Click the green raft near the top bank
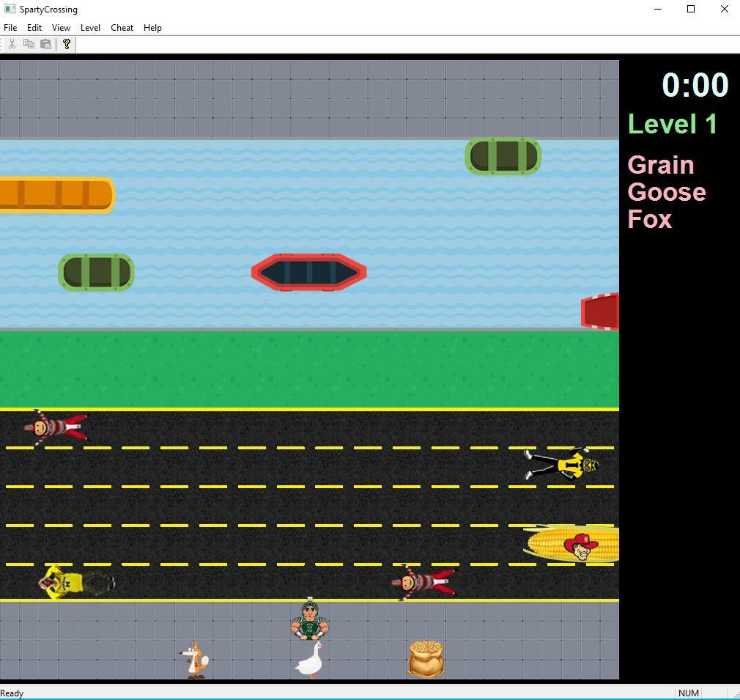740x700 pixels. pos(503,156)
